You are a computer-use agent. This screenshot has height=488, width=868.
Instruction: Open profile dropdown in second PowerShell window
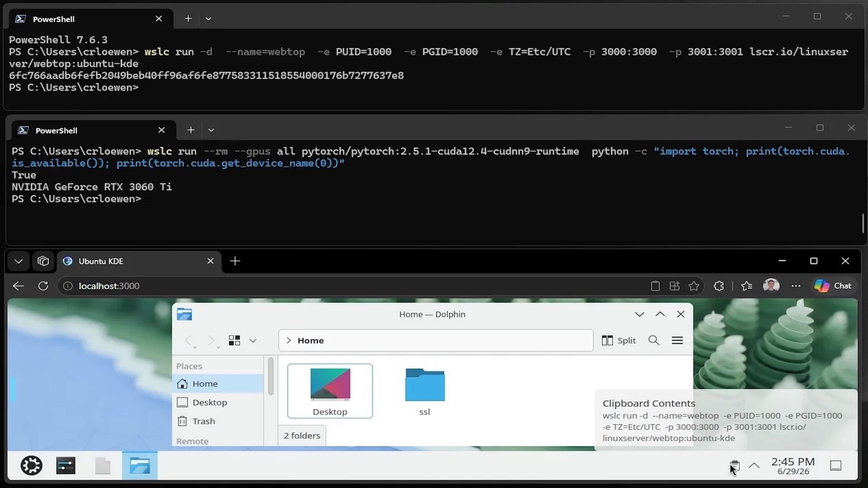coord(211,130)
